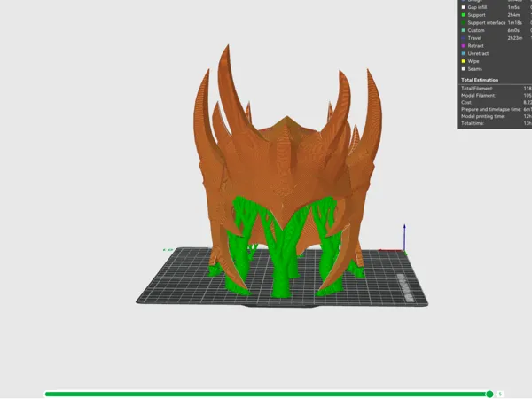Click the Support legend label
The width and height of the screenshot is (532, 399).
[476, 15]
